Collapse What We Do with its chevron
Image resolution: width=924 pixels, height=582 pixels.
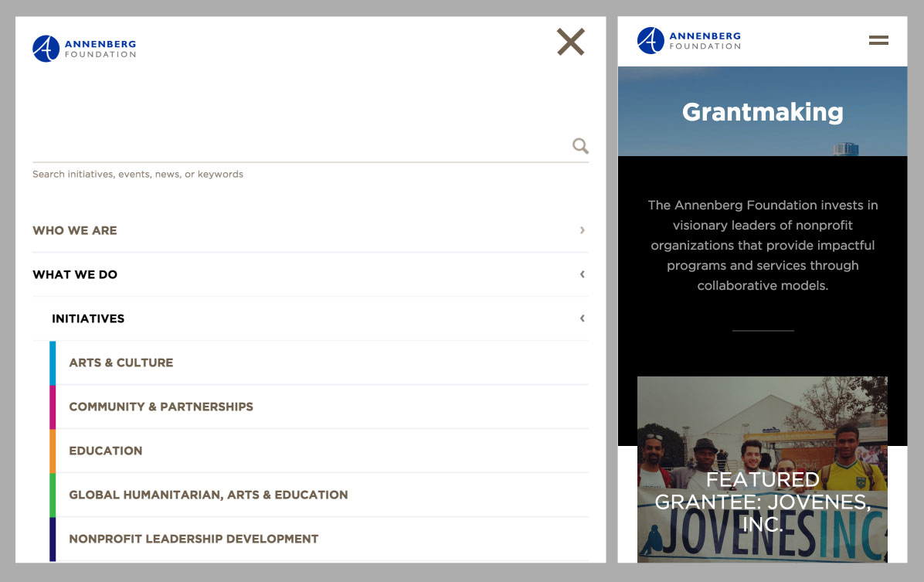pyautogui.click(x=583, y=274)
